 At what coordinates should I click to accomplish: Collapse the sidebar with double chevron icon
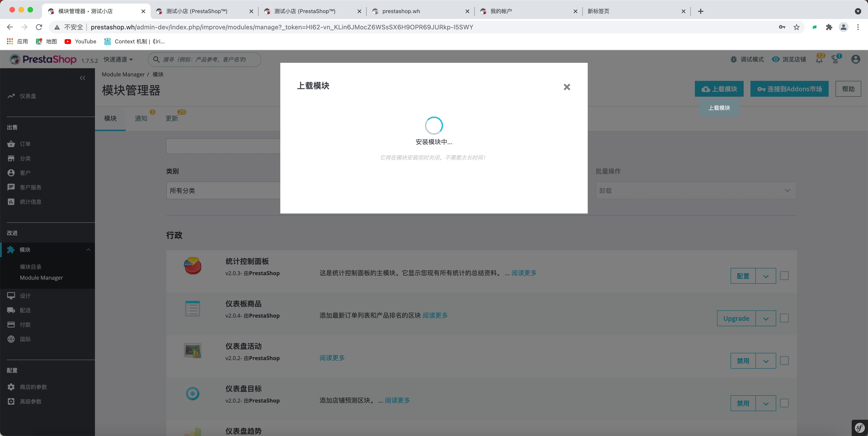tap(82, 78)
